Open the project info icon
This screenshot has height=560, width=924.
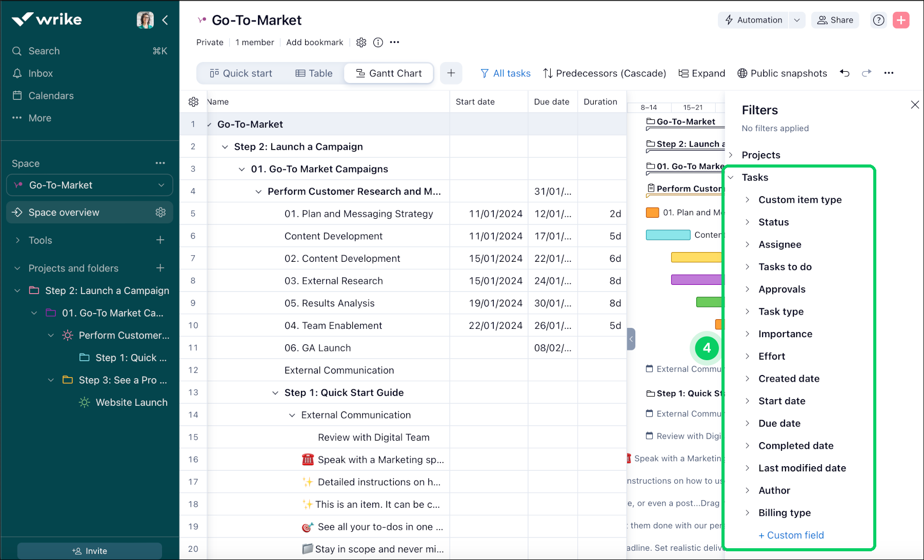pyautogui.click(x=378, y=43)
